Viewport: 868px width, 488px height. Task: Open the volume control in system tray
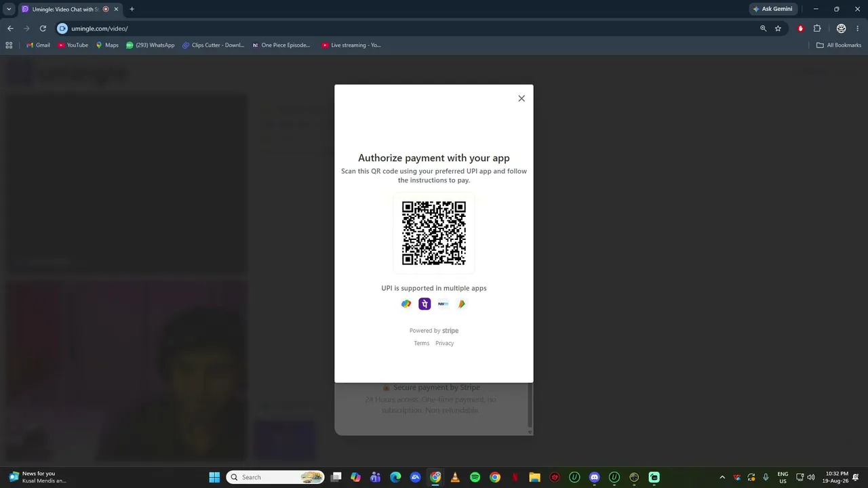pyautogui.click(x=811, y=477)
